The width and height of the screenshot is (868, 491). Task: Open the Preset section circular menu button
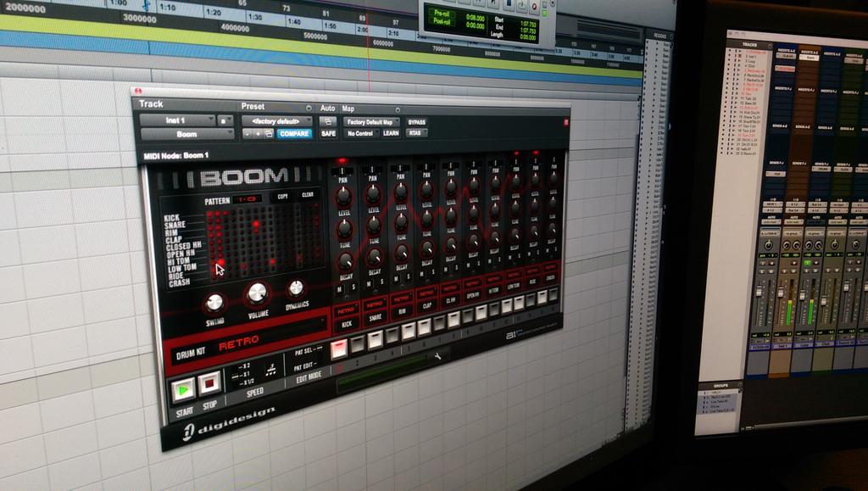pyautogui.click(x=309, y=108)
